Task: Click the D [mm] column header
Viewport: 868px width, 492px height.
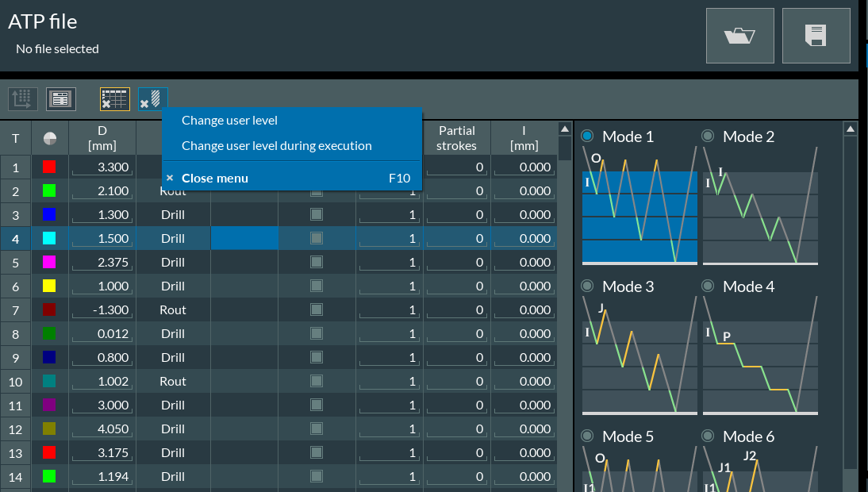Action: pyautogui.click(x=102, y=138)
